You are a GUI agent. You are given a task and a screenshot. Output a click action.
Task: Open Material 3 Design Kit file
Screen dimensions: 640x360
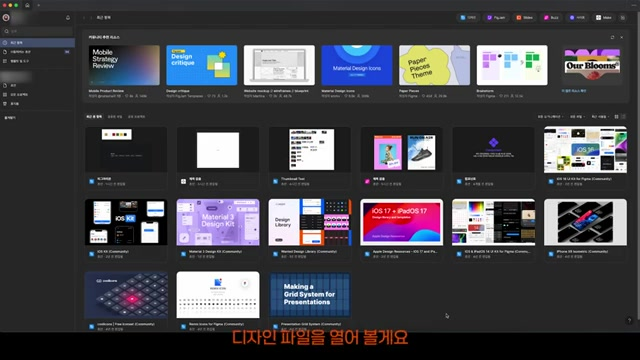pyautogui.click(x=218, y=230)
